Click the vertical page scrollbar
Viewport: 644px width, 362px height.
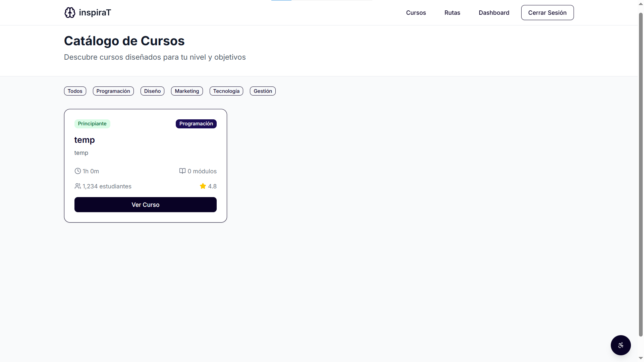coord(641,174)
